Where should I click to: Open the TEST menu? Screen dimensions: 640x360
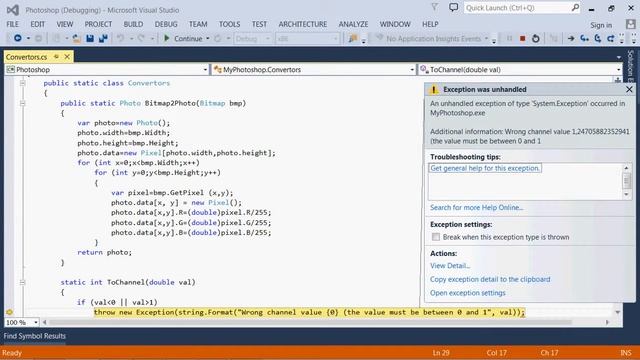click(259, 24)
